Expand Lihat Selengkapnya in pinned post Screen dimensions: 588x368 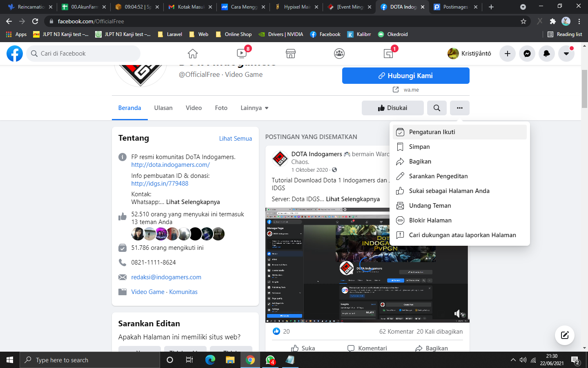pos(353,199)
